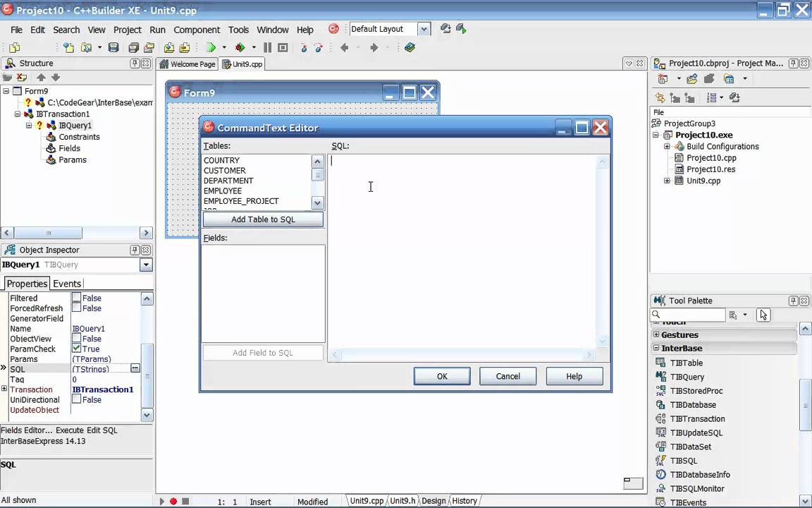Click the Tables list down scroll arrow

point(317,202)
